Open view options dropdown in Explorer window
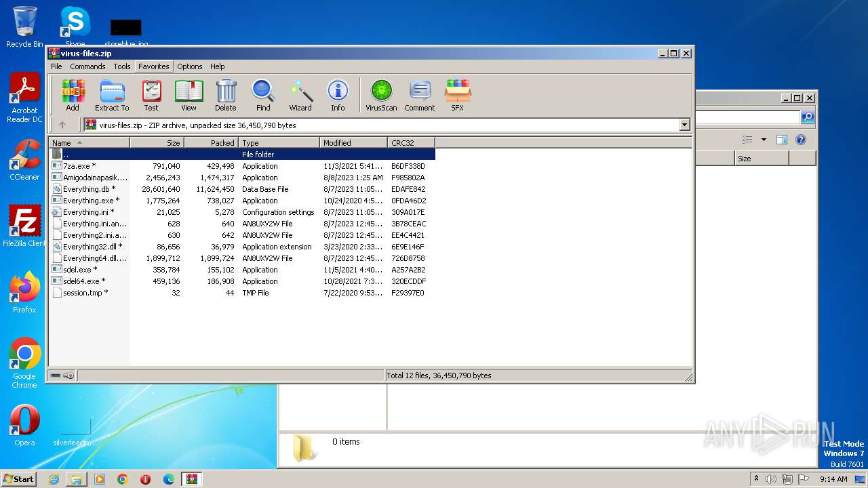 764,140
